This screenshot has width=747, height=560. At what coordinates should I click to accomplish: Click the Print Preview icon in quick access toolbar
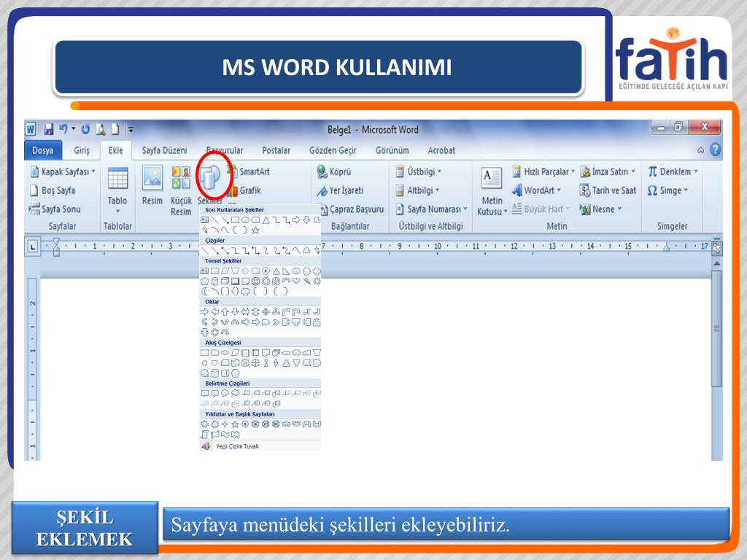(101, 129)
